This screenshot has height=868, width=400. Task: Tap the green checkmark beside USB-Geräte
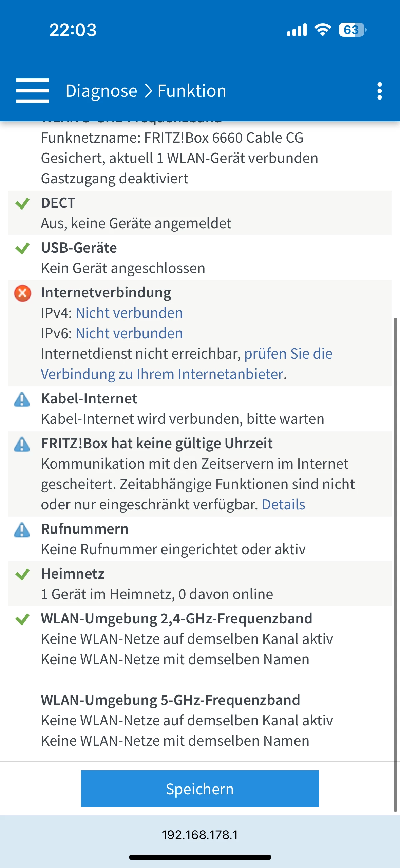point(22,248)
